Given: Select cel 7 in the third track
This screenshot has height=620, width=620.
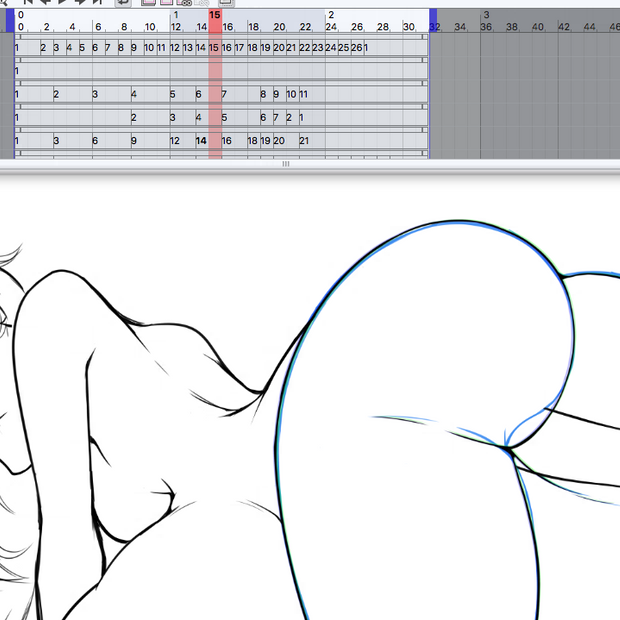Looking at the screenshot, I should point(224,94).
